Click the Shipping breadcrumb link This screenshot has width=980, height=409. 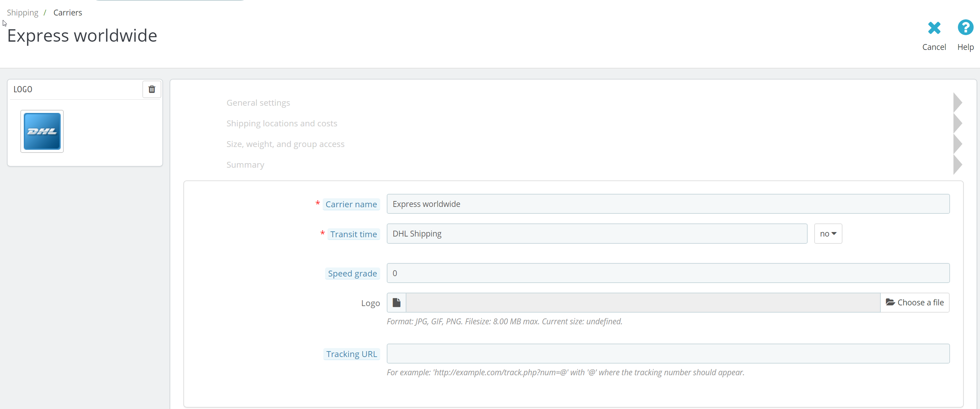(22, 12)
